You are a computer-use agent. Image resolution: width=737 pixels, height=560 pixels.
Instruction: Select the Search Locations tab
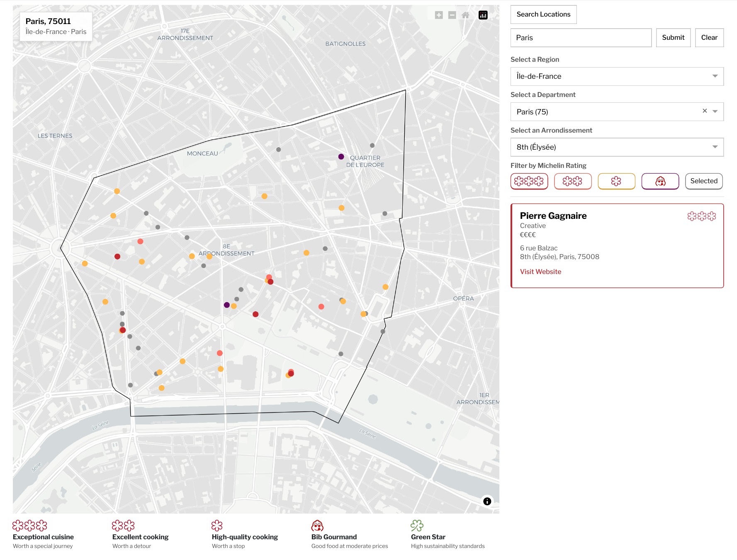[543, 15]
